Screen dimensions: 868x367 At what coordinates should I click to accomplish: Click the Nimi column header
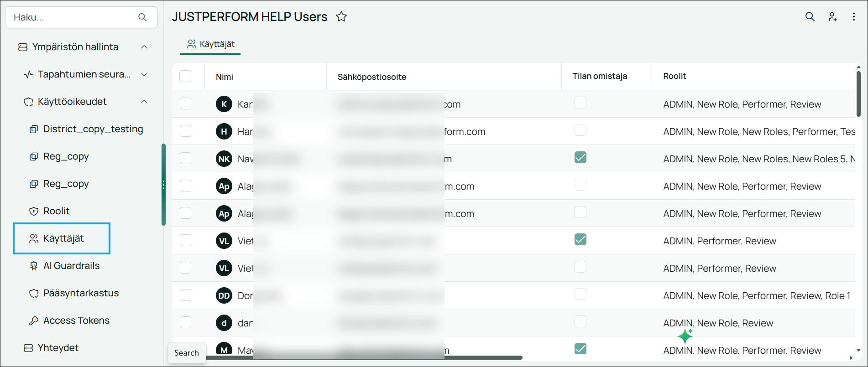tap(225, 77)
